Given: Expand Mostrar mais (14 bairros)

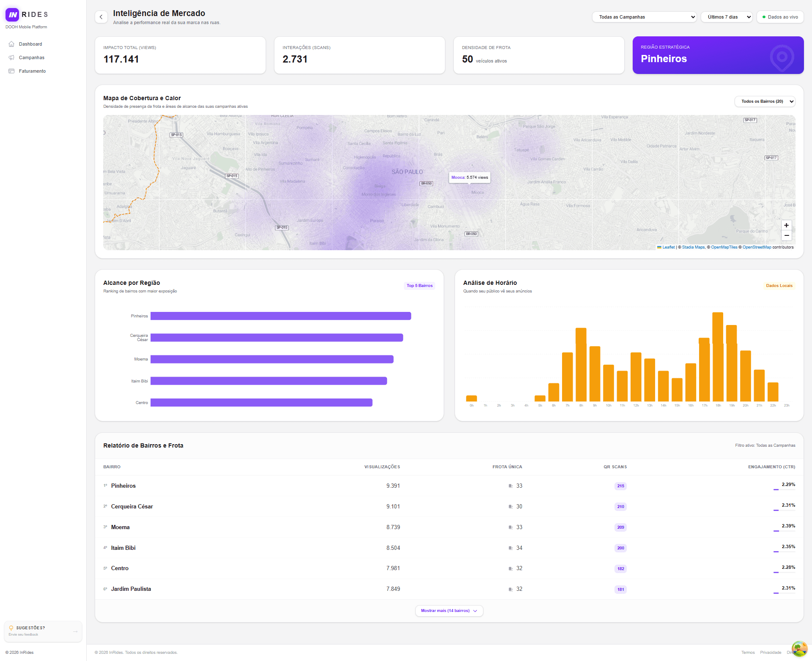Looking at the screenshot, I should 449,611.
